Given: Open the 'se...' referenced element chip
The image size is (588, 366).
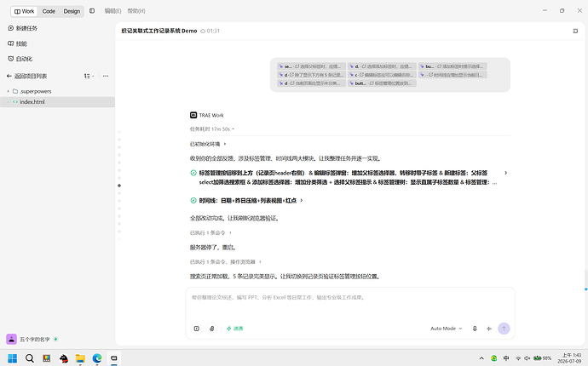Looking at the screenshot, I should click(311, 66).
